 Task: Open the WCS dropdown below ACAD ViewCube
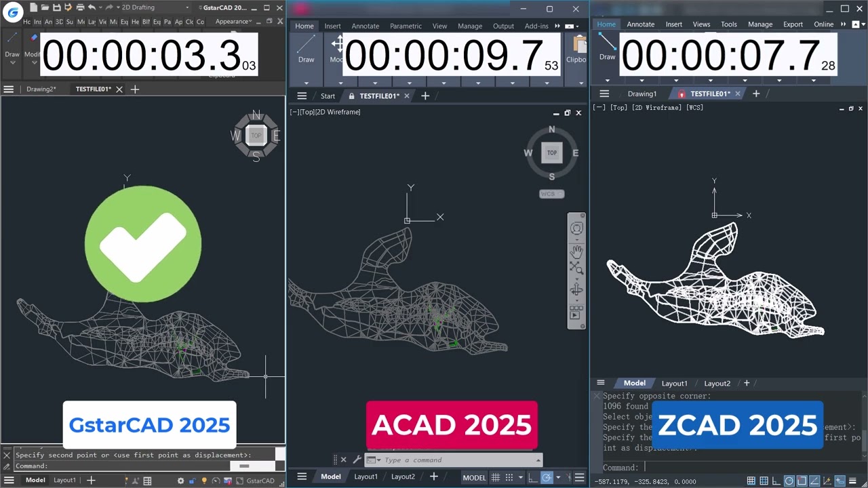click(551, 194)
